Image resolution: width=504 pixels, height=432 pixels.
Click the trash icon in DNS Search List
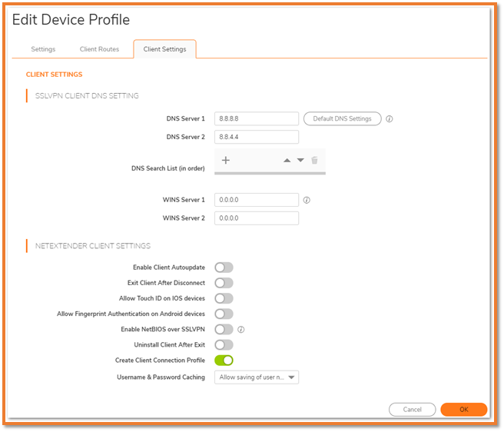coord(314,161)
